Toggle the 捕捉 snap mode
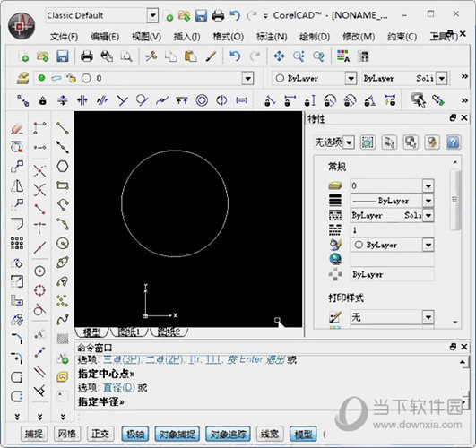The height and width of the screenshot is (448, 476). (x=34, y=434)
